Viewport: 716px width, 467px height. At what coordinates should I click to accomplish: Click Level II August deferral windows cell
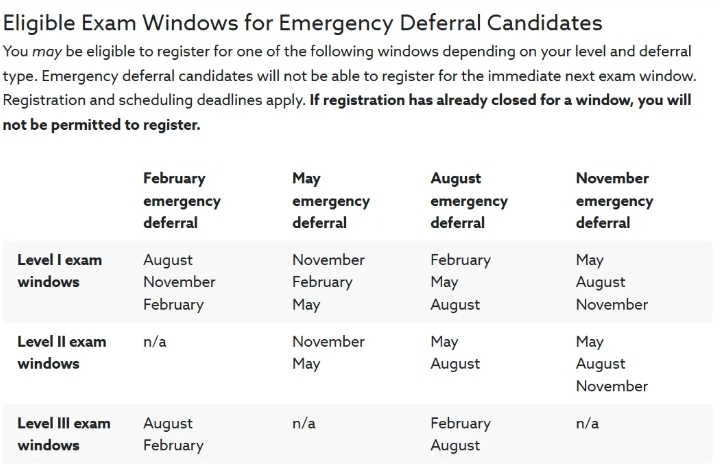point(455,352)
